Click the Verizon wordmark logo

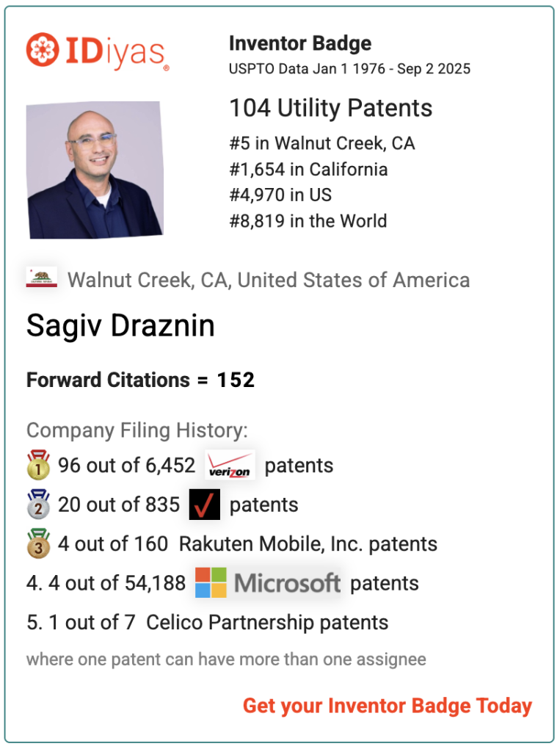click(x=230, y=465)
